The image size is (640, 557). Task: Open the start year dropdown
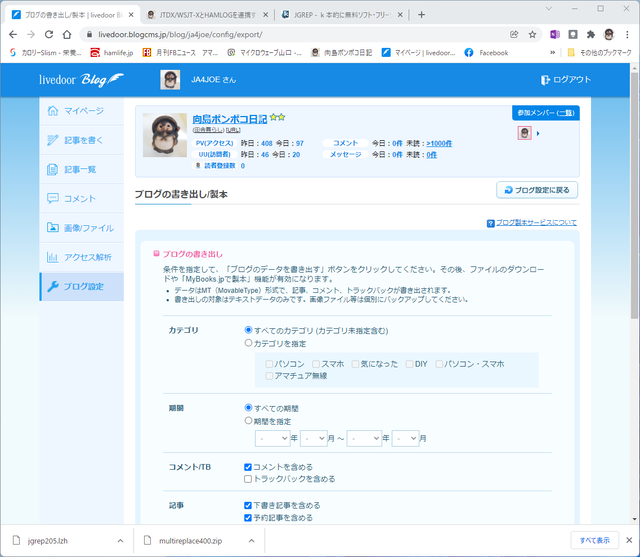[272, 439]
